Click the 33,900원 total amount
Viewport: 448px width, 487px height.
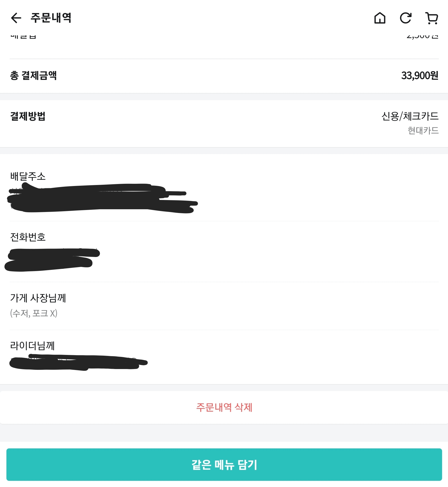click(420, 75)
